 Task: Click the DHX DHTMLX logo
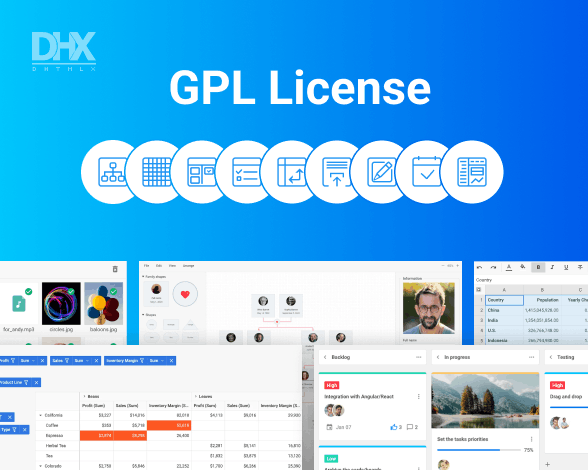[64, 51]
